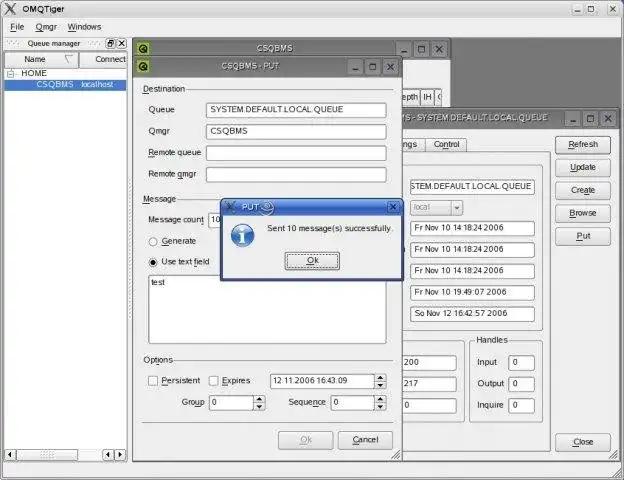Click Refresh in the queue window
624x480 pixels.
(583, 144)
